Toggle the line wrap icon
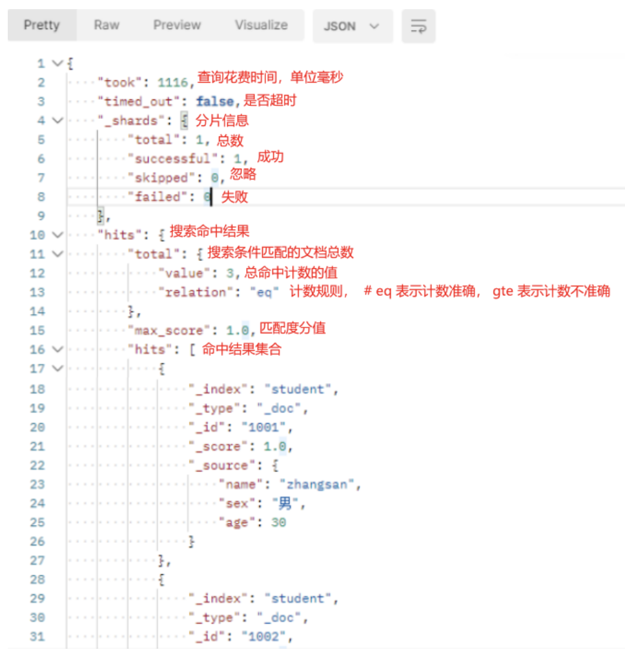625x672 pixels. pos(418,26)
